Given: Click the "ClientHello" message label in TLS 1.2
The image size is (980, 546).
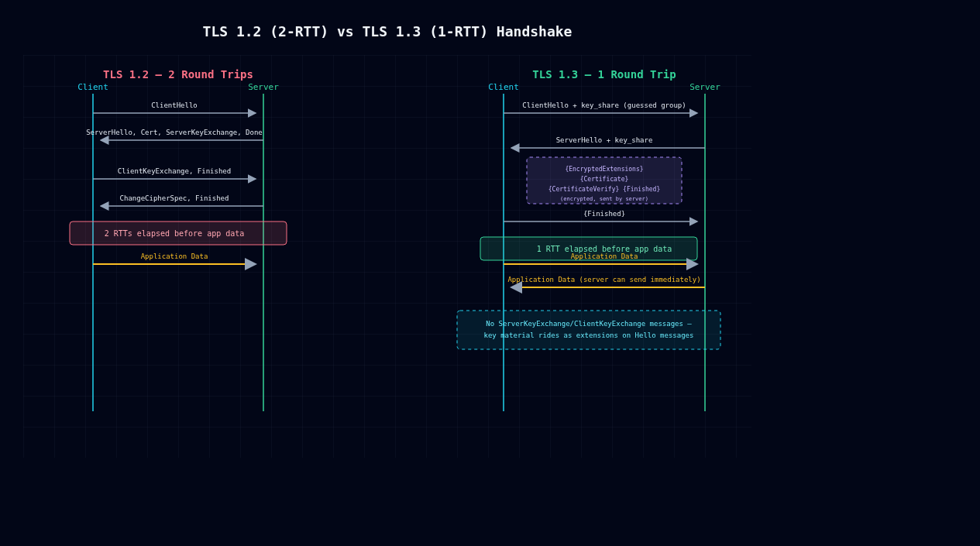Looking at the screenshot, I should pos(174,105).
